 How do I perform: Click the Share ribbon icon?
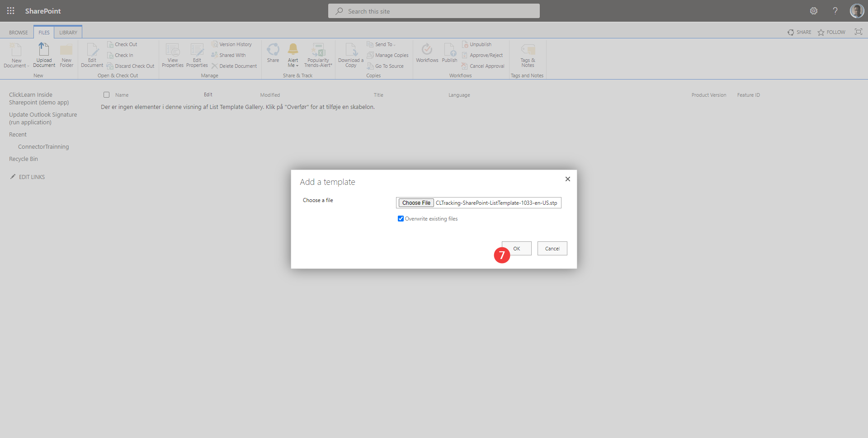(273, 53)
